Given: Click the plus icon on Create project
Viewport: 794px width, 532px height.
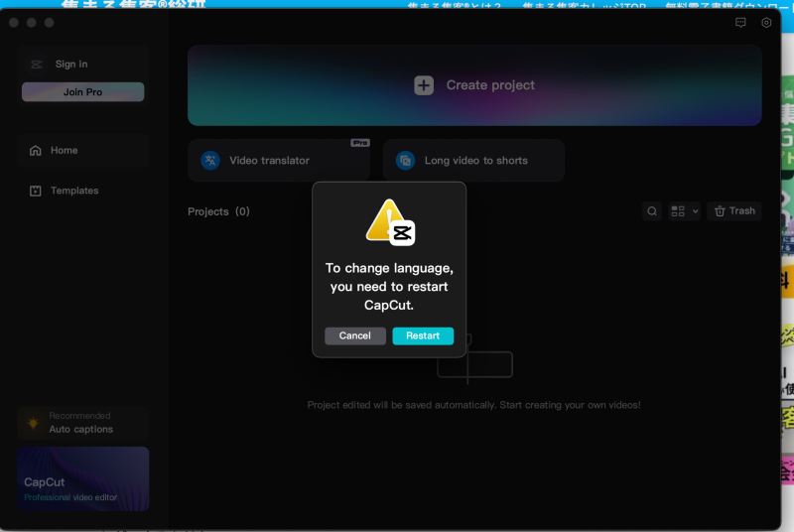Looking at the screenshot, I should [424, 85].
